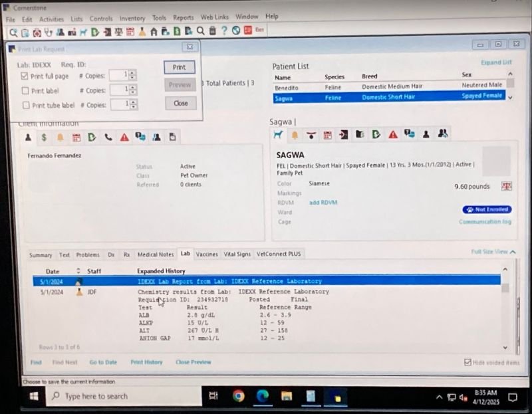Toggle Hide voided items checkbox
Image resolution: width=532 pixels, height=414 pixels.
tap(467, 362)
